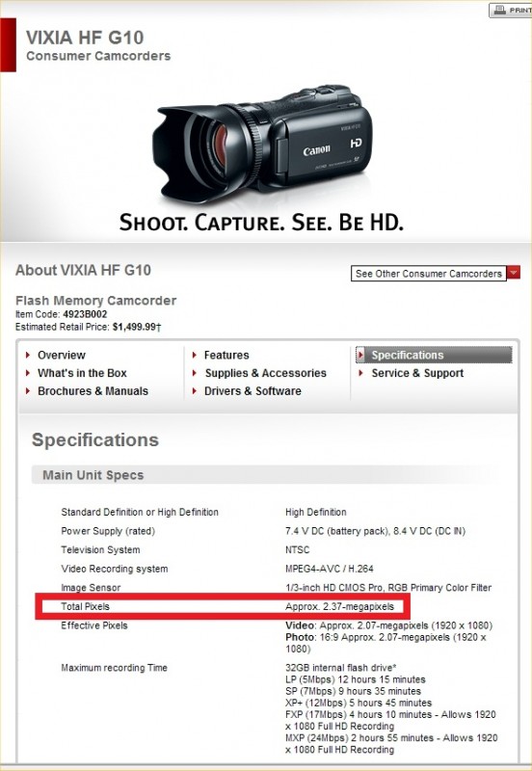532x771 pixels.
Task: Click the arrow beside Supplies & Accessories
Action: coord(195,373)
